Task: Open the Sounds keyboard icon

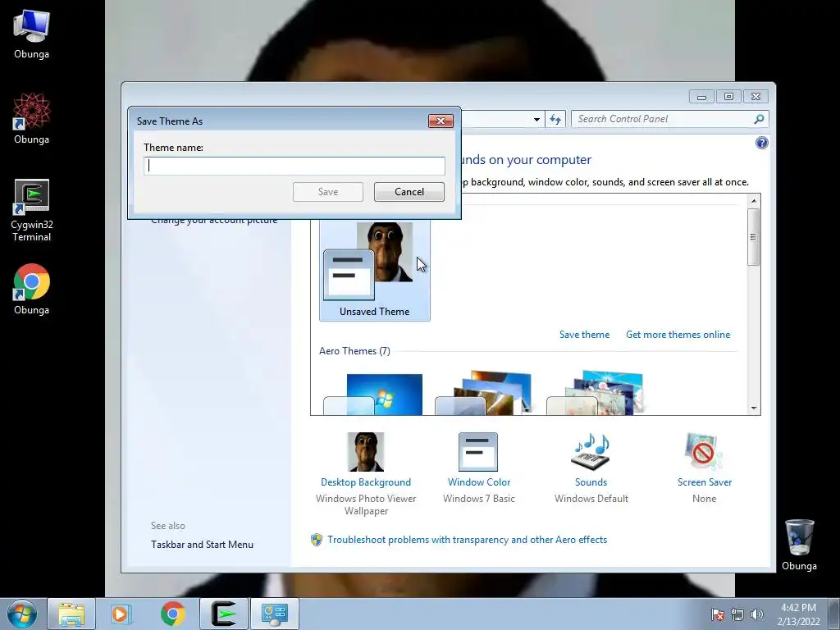Action: [x=591, y=452]
